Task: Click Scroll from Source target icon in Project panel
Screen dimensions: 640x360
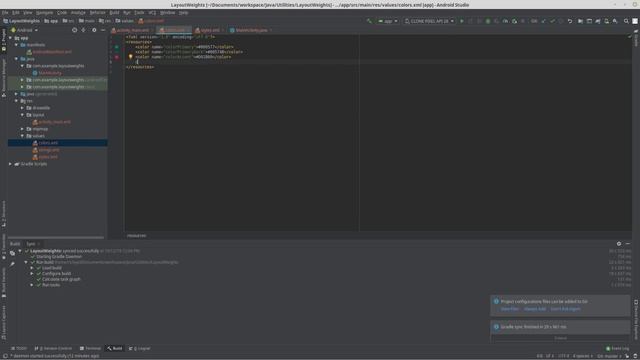Action: pos(74,30)
